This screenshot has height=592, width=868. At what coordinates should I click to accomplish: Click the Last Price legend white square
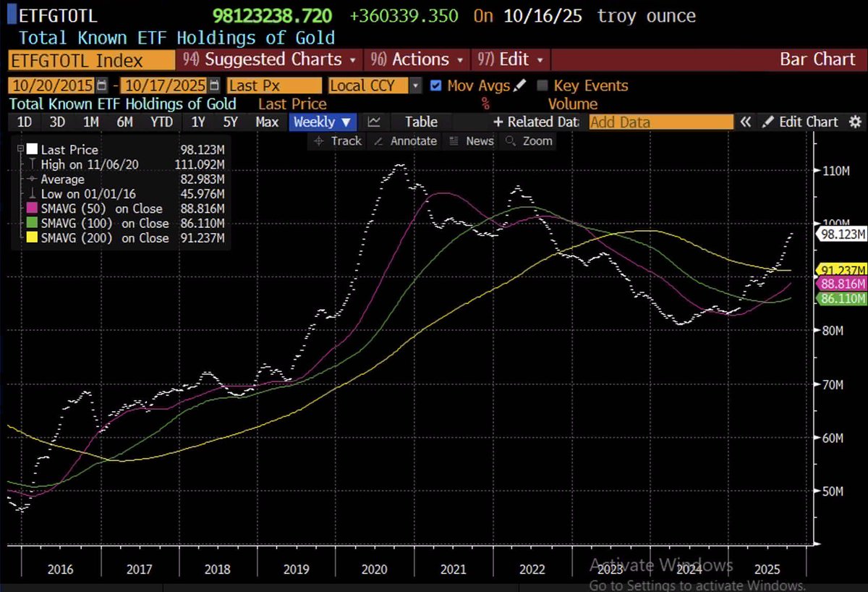click(32, 150)
